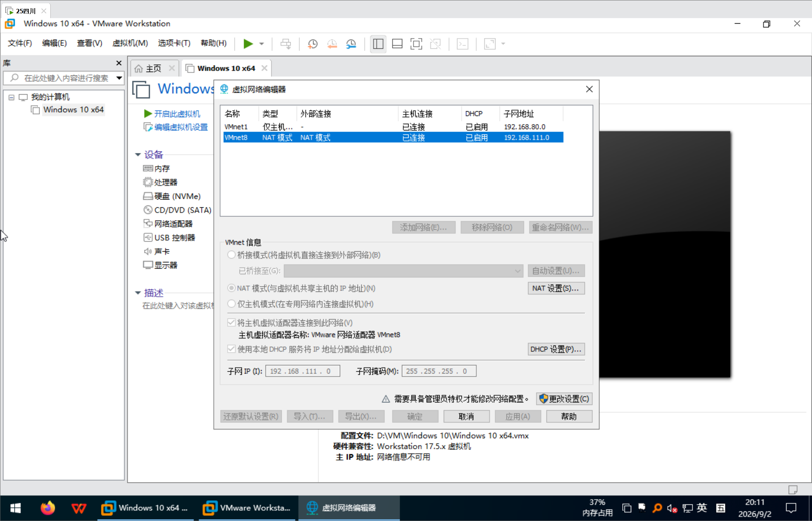Select the NAT 模式 radio button
The image size is (812, 521).
point(231,288)
